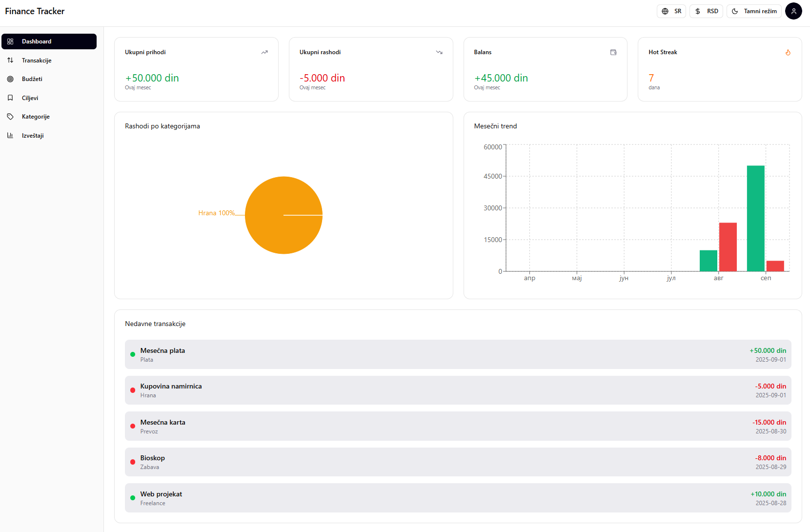The height and width of the screenshot is (532, 810).
Task: Open the Mesečna plata transaction row
Action: coord(458,354)
